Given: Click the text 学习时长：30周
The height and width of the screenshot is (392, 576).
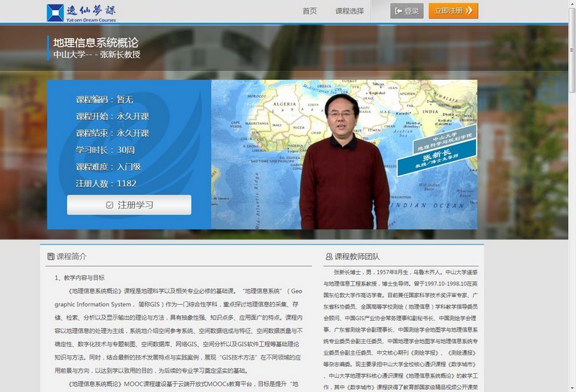Looking at the screenshot, I should tap(105, 150).
